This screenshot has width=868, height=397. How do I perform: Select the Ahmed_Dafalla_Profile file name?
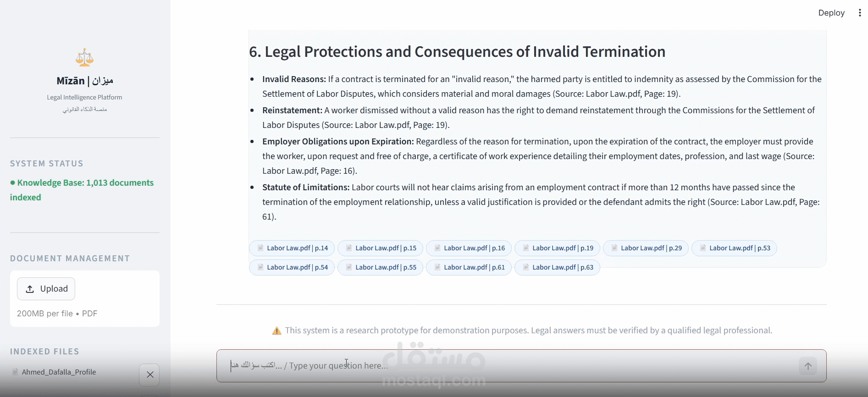(59, 372)
